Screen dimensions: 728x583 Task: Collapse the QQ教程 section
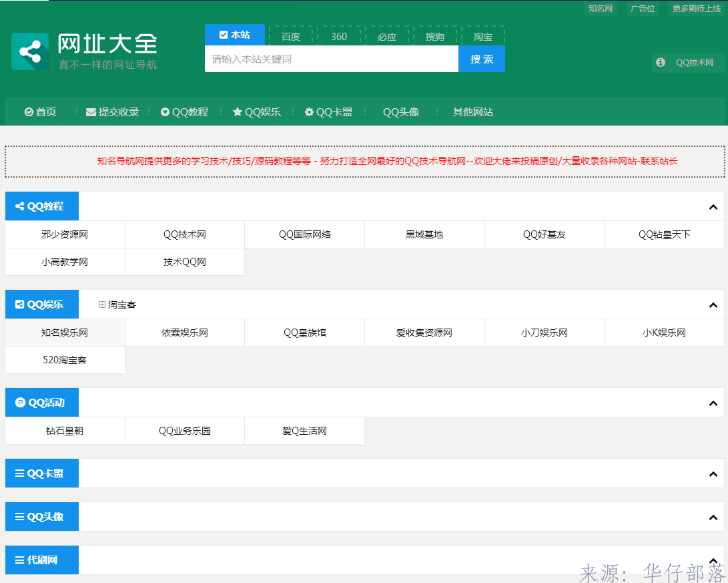coord(713,207)
